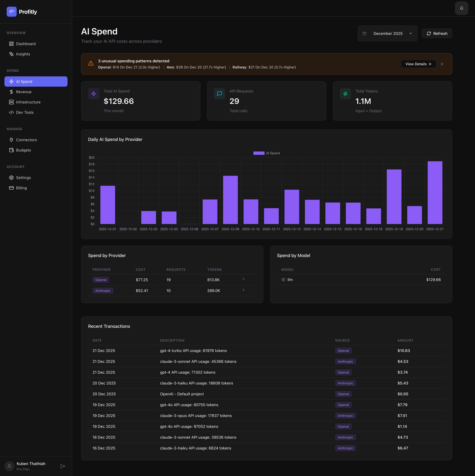Expand the Openai provider row chevron
Screen dimensions: 475x476
pos(243,279)
